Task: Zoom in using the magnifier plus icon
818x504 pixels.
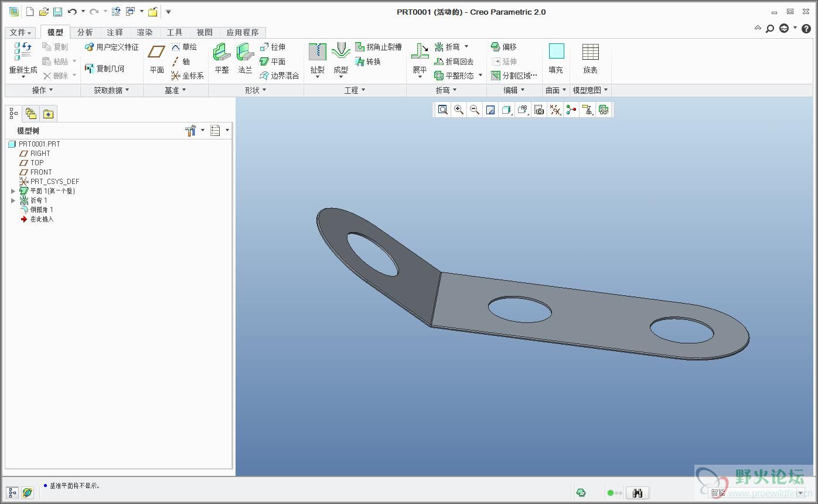Action: pos(459,110)
